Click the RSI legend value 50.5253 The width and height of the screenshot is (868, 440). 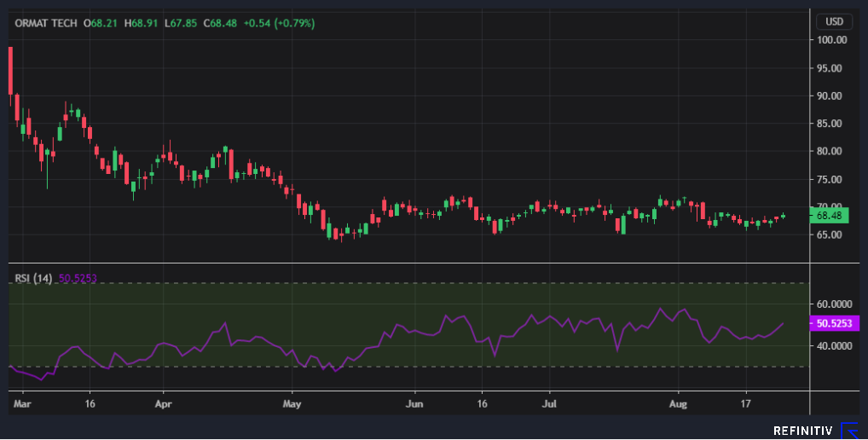(78, 278)
